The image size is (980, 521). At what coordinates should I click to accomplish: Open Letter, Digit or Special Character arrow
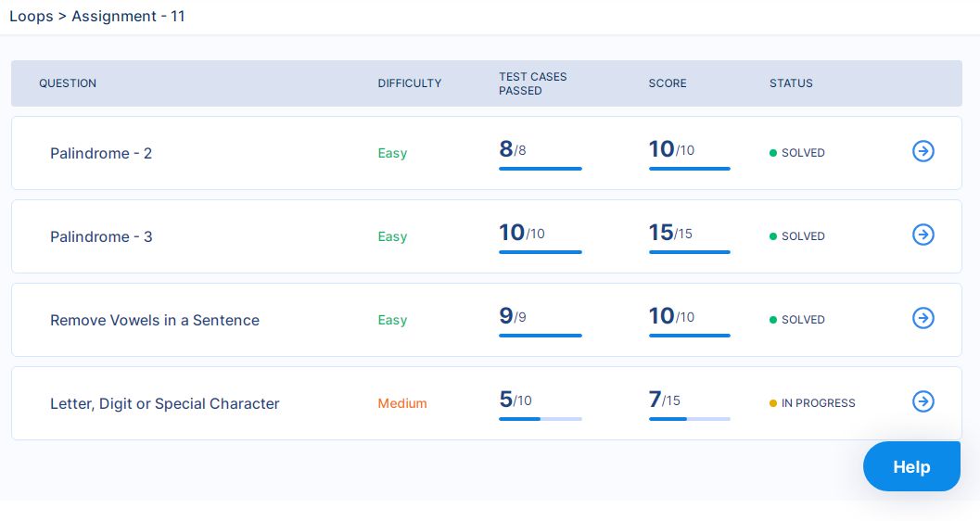click(923, 401)
